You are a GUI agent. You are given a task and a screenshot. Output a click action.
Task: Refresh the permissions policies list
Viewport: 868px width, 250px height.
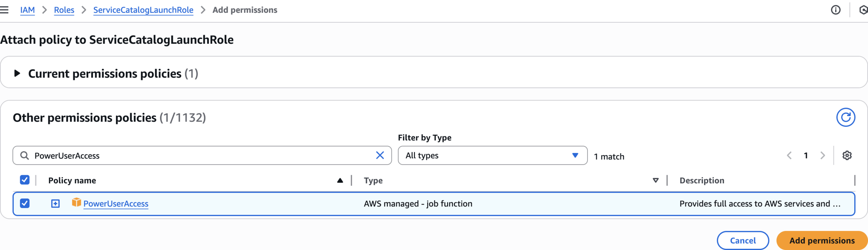(x=845, y=118)
